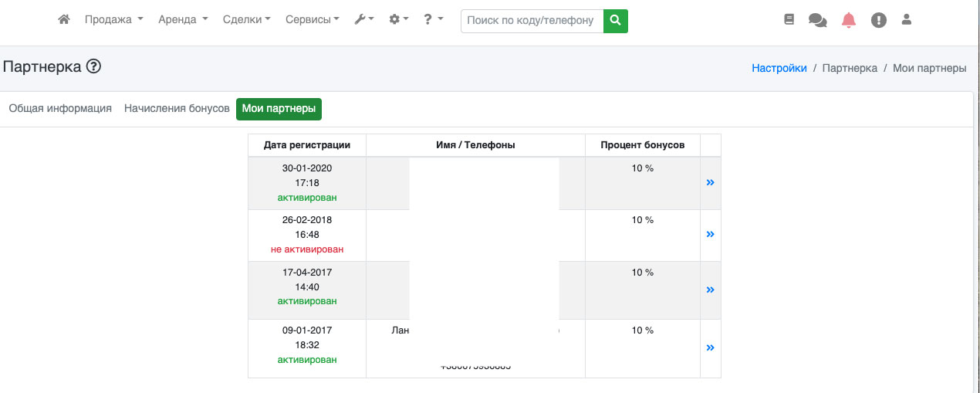Open the wrench tools dropdown
The width and height of the screenshot is (980, 393).
point(363,20)
